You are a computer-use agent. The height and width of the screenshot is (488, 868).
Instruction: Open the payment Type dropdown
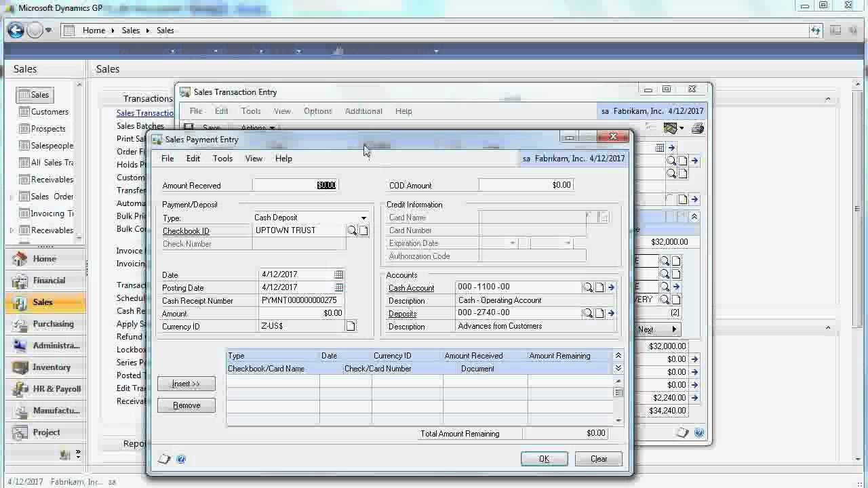(363, 218)
